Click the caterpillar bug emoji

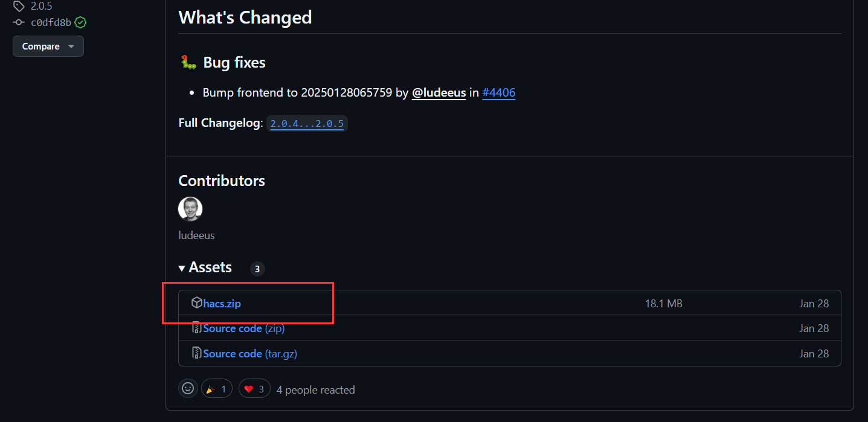pyautogui.click(x=188, y=62)
